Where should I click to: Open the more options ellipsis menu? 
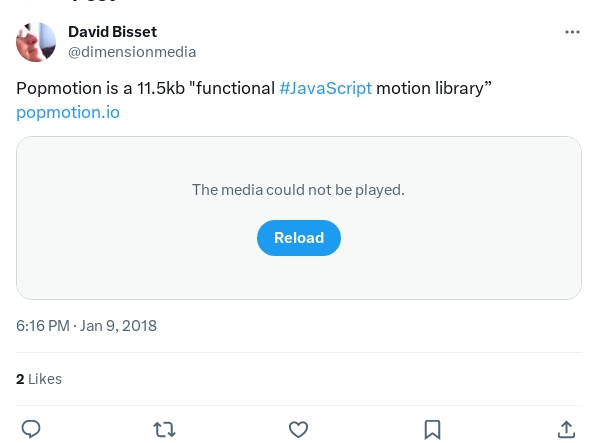click(x=572, y=32)
